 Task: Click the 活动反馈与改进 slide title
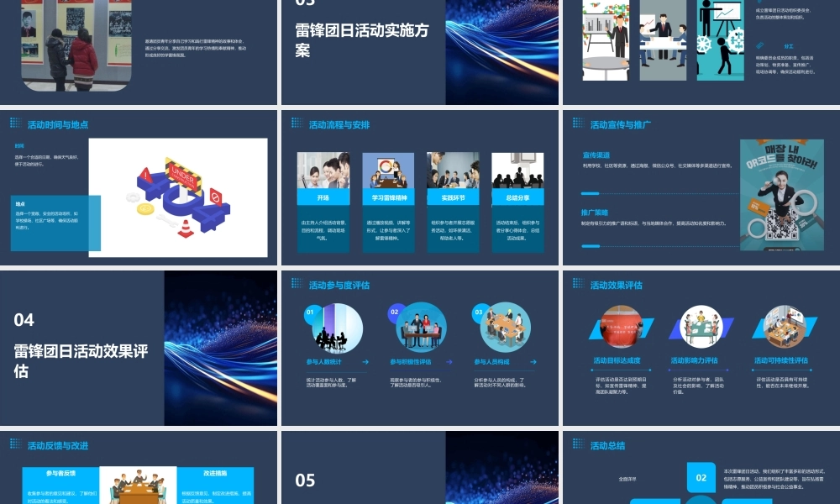tap(58, 445)
